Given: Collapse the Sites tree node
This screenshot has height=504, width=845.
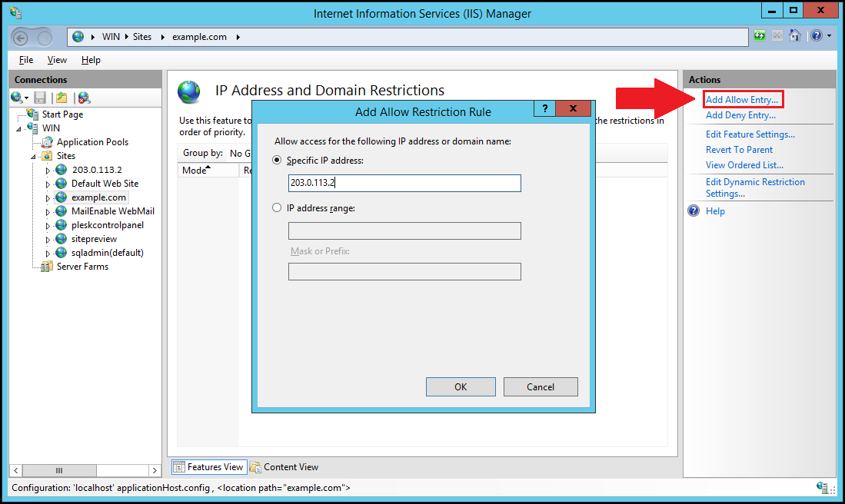Looking at the screenshot, I should click(x=35, y=156).
